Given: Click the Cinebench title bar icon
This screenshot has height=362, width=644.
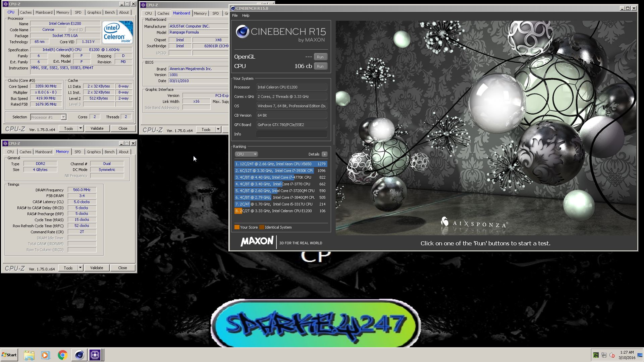Looking at the screenshot, I should [x=233, y=8].
